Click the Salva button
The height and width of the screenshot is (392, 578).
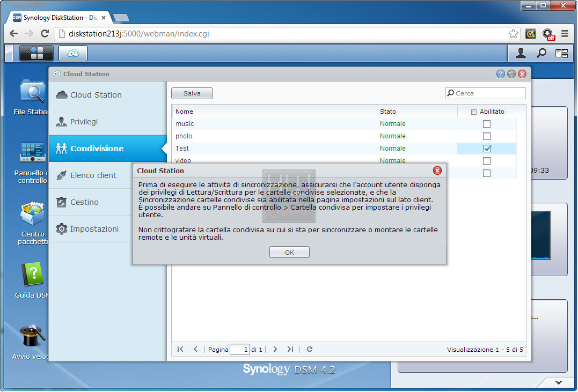pos(192,93)
